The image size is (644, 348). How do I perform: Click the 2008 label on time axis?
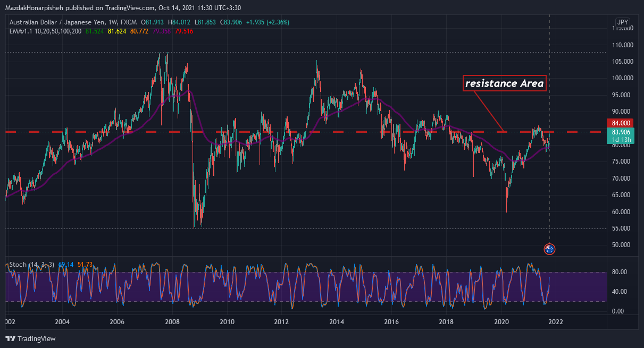[172, 322]
